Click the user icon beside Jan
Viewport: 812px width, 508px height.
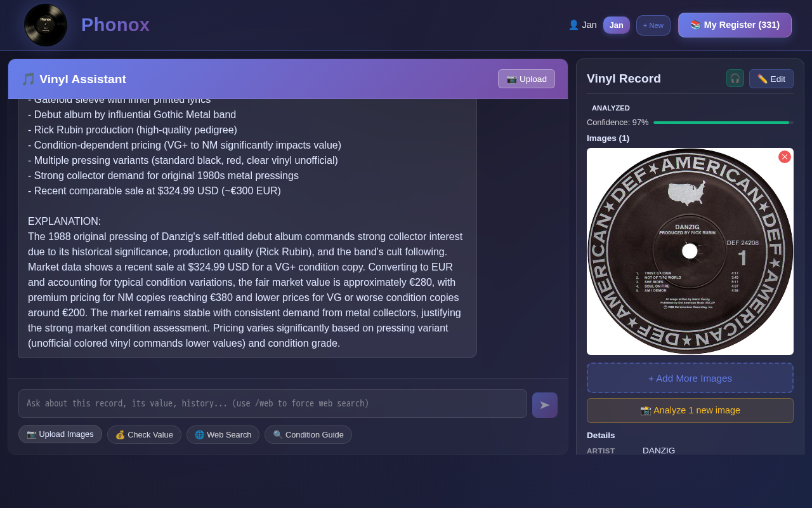tap(573, 25)
